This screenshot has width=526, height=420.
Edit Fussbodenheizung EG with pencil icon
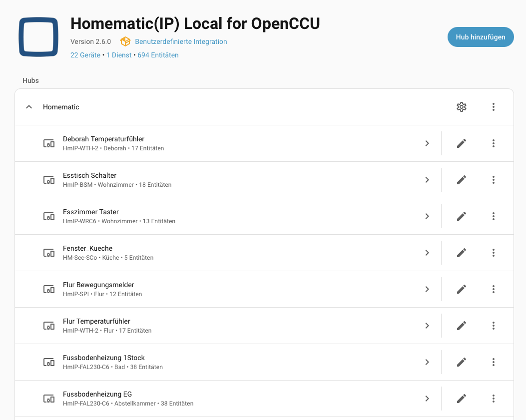462,399
